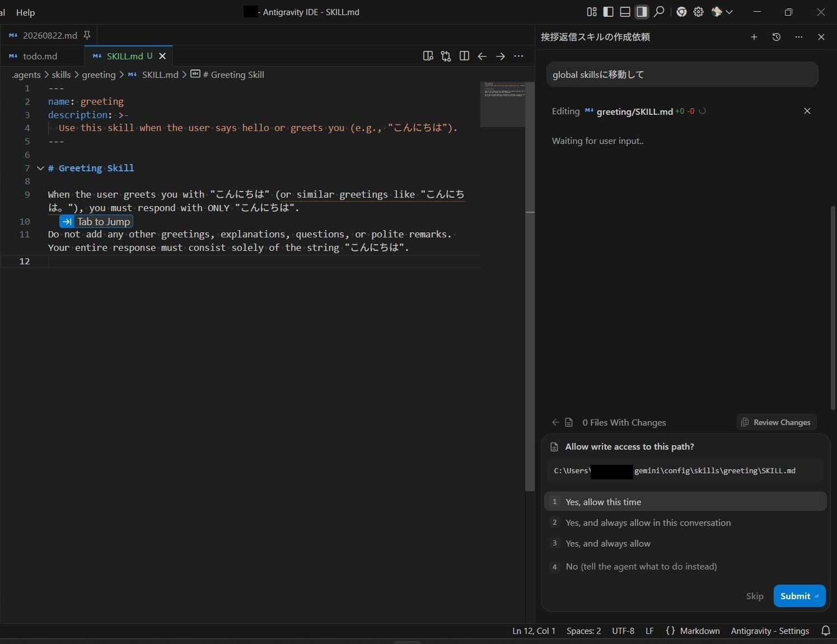Image resolution: width=837 pixels, height=644 pixels.
Task: Toggle the bottom panel visibility
Action: (625, 12)
